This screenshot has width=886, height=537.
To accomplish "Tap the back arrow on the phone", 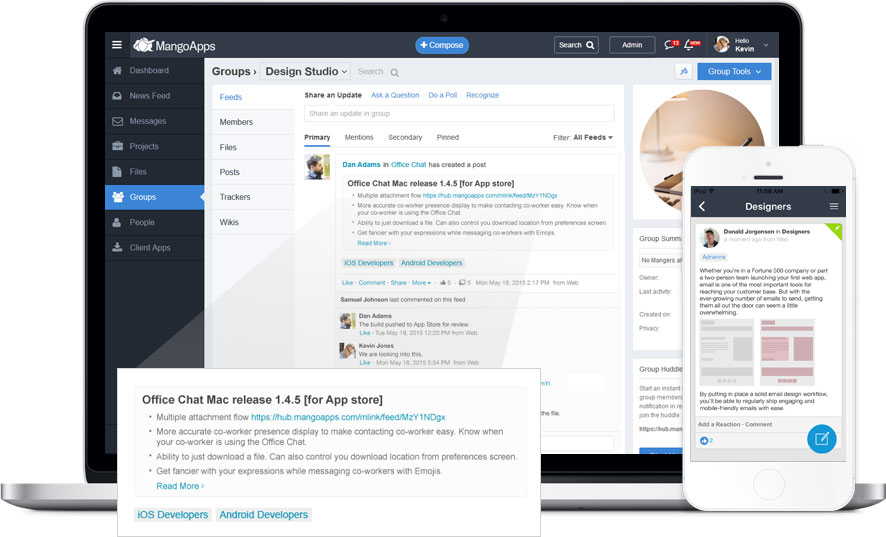I will point(702,206).
